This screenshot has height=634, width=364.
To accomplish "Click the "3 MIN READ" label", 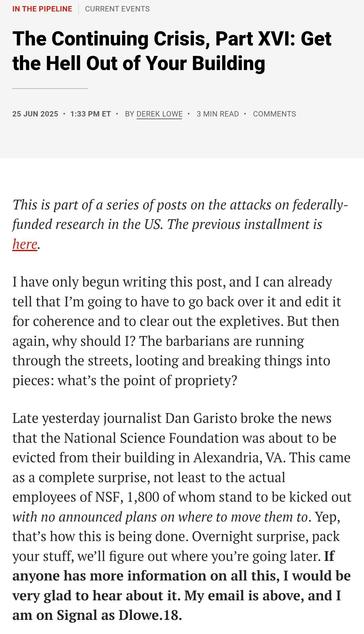I will click(218, 114).
